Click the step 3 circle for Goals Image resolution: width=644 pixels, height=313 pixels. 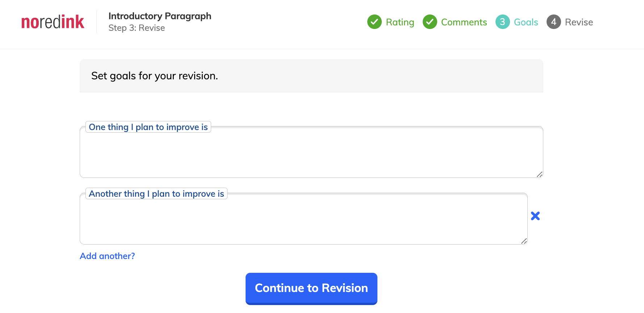coord(503,22)
